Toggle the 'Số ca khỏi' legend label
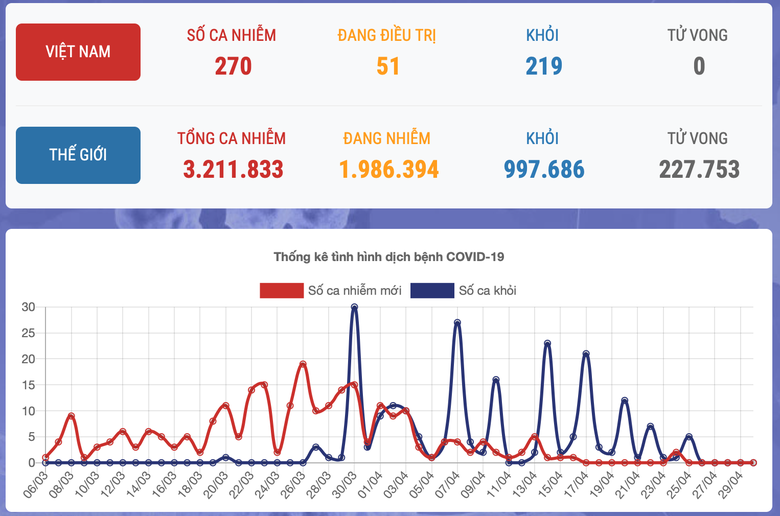 coord(487,291)
